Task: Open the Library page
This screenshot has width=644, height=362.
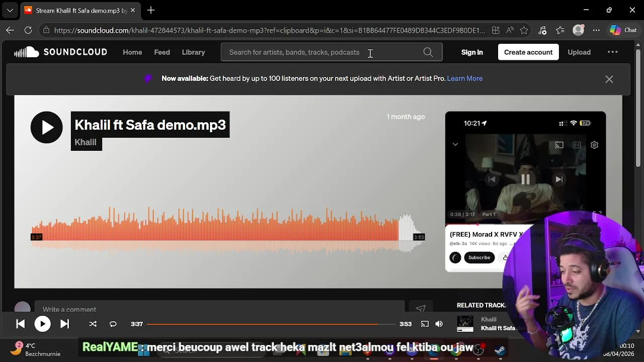Action: point(193,52)
